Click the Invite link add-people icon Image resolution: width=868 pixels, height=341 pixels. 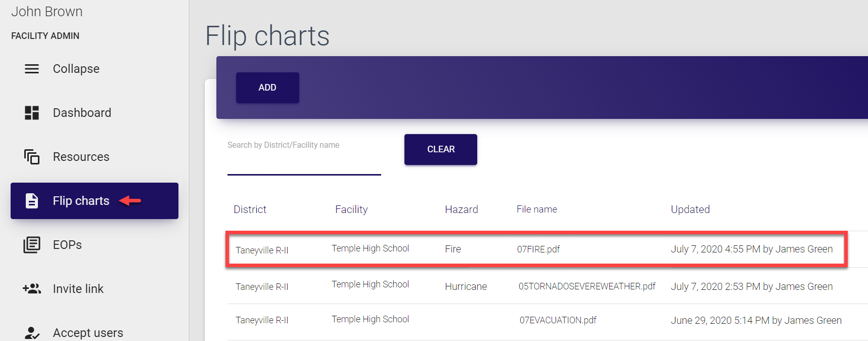pyautogui.click(x=32, y=289)
